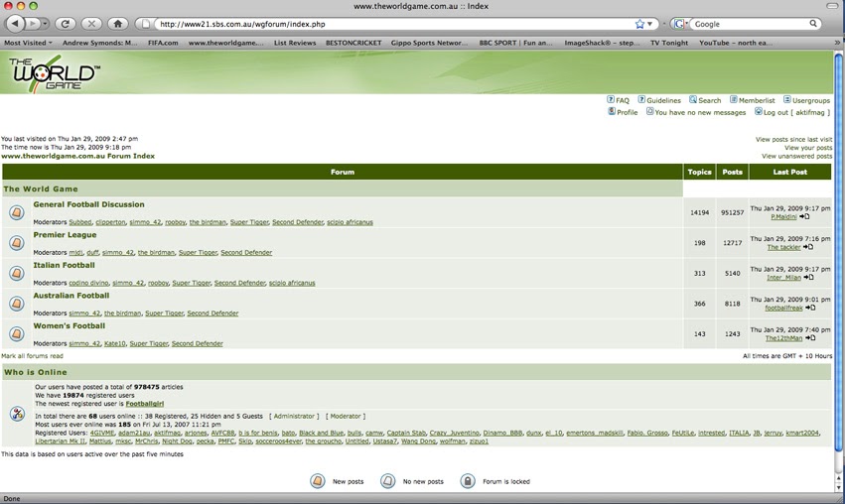View latest post icon beside The tackler
845x504 pixels.
(x=808, y=247)
